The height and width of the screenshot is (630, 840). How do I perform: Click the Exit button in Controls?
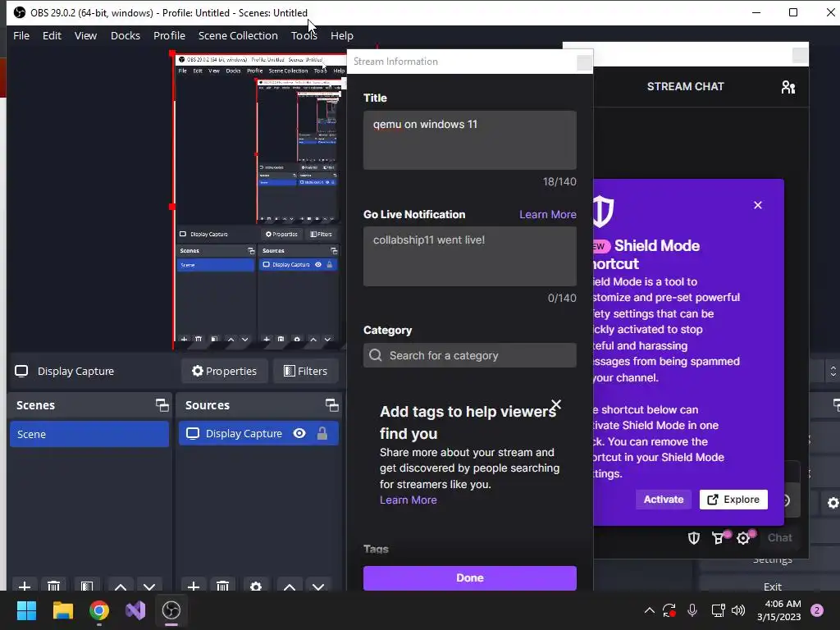772,586
